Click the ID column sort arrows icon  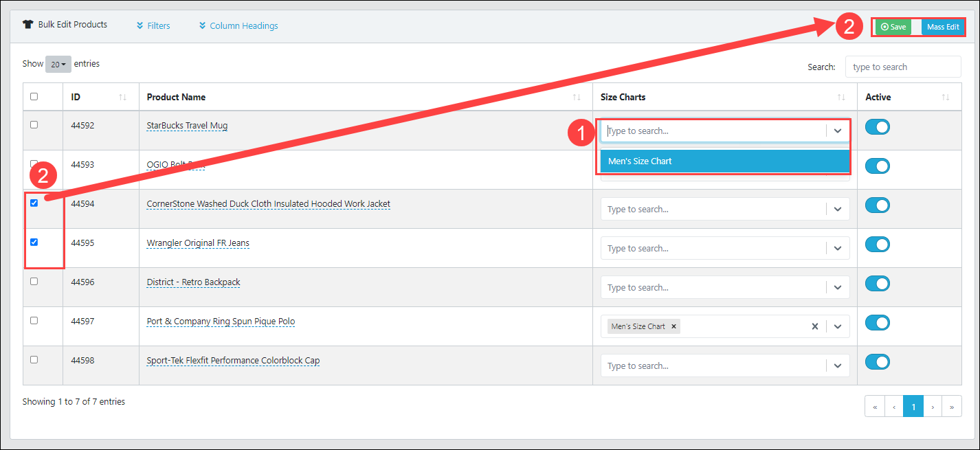(x=123, y=98)
